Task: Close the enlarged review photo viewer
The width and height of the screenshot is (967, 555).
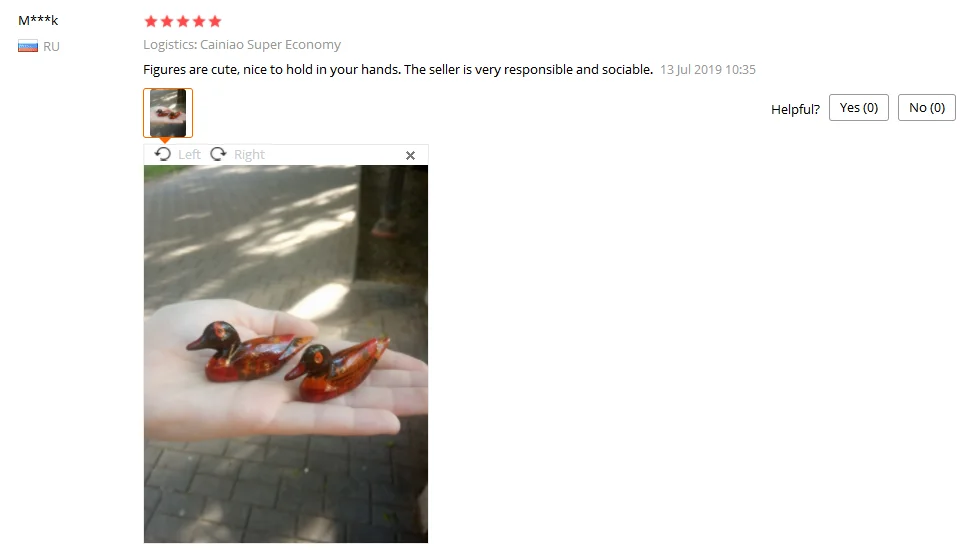Action: (410, 155)
